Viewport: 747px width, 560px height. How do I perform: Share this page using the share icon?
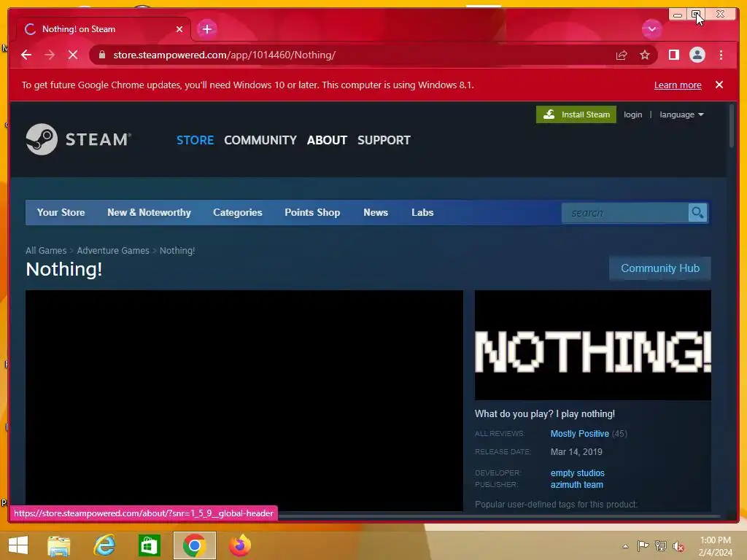tap(622, 55)
